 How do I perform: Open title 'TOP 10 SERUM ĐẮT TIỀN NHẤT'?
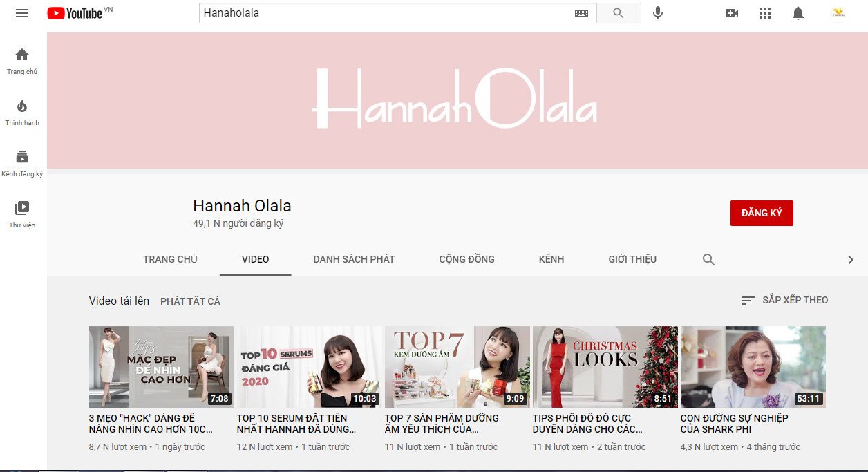296,424
